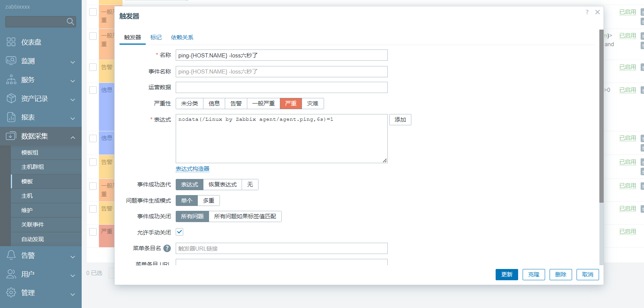Viewport: 644px width, 308px height.
Task: Select severity 信息
Action: 214,104
